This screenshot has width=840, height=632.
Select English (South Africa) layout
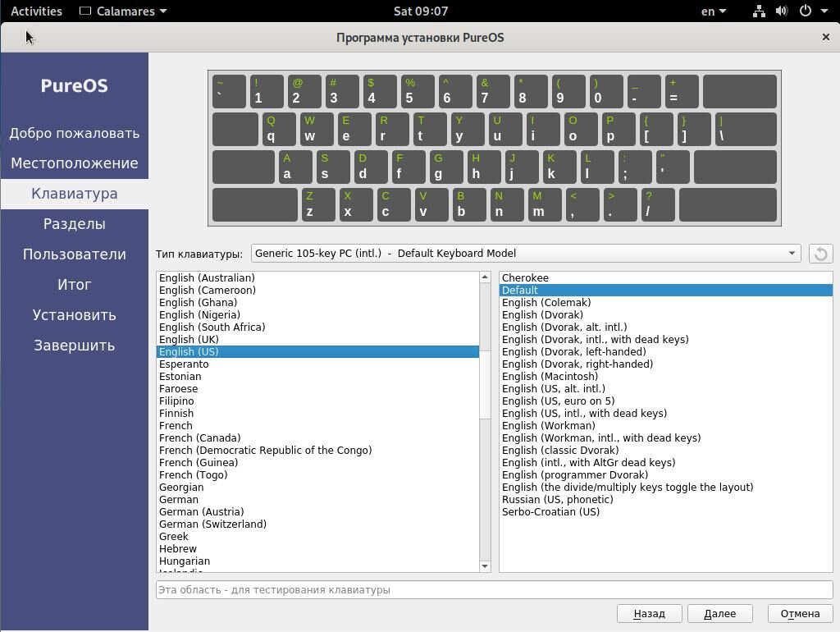click(317, 327)
